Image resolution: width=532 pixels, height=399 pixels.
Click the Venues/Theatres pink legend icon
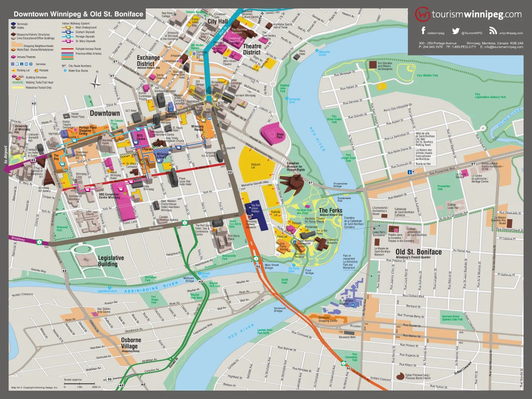tap(13, 57)
